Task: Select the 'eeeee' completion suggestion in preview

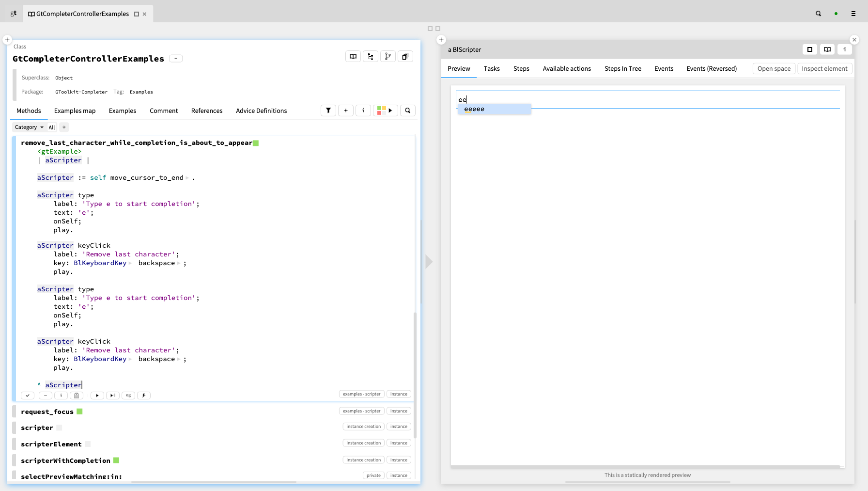Action: coord(495,109)
